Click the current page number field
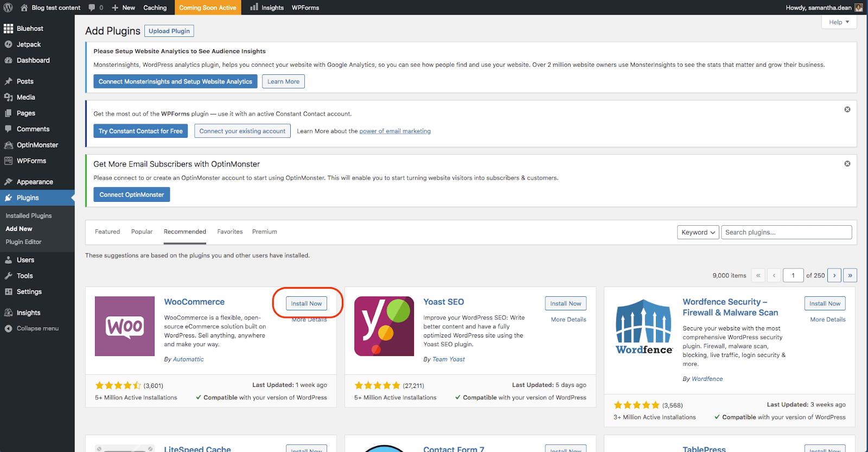868x452 pixels. tap(793, 275)
